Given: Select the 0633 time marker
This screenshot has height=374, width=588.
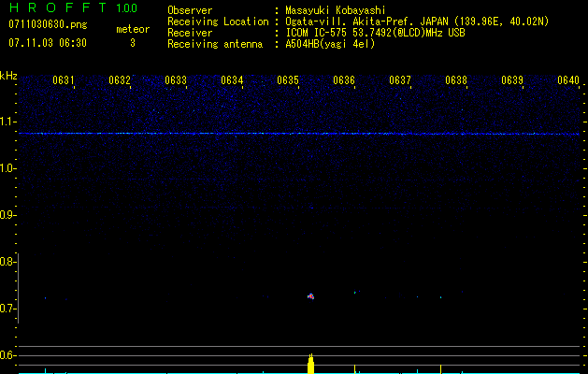Looking at the screenshot, I should point(176,80).
